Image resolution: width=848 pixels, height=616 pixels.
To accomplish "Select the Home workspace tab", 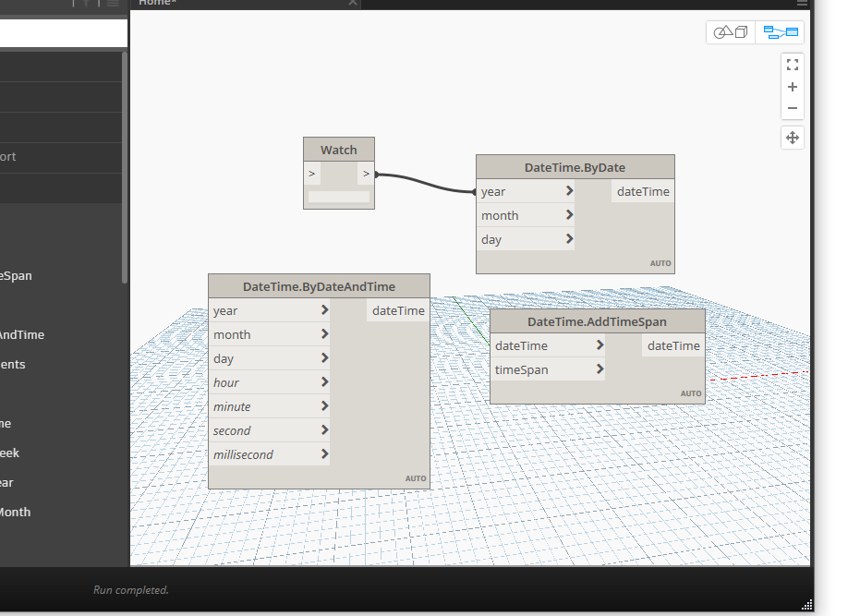I will [157, 3].
